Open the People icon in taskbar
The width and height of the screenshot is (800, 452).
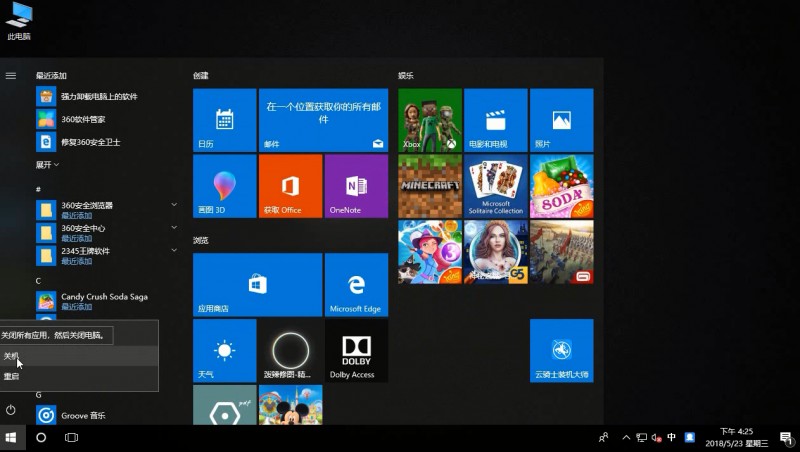coord(604,438)
